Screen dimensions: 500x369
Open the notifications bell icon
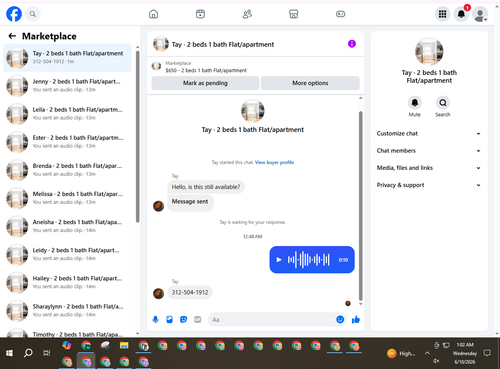point(461,14)
